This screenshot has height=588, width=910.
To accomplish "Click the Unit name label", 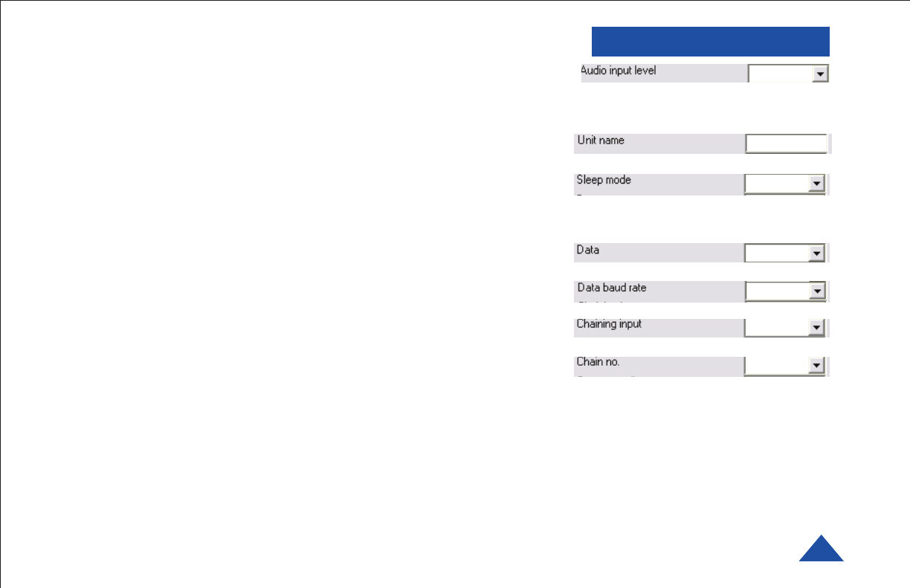I will click(601, 140).
